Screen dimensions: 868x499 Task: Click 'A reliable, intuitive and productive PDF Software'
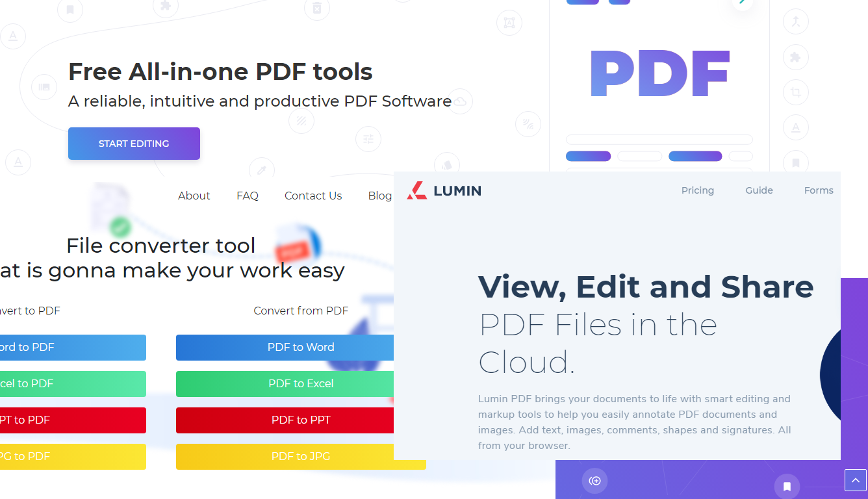click(260, 101)
